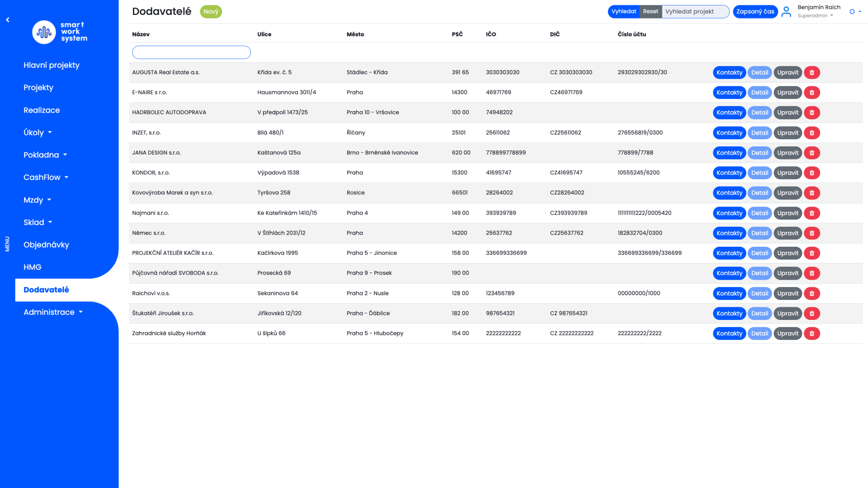Image resolution: width=868 pixels, height=488 pixels.
Task: Remove Zahradnické služby Horňák via trash icon
Action: 811,333
